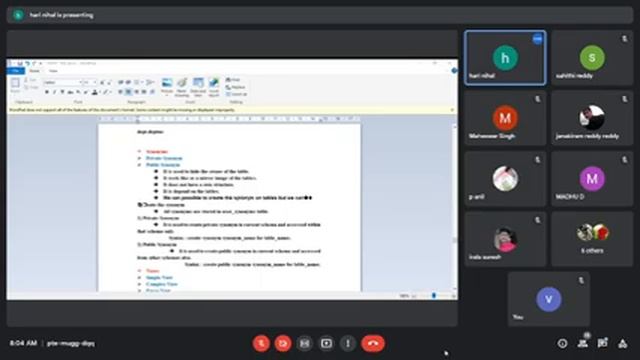The height and width of the screenshot is (360, 640).
Task: Align text left
Action: pyautogui.click(x=121, y=92)
